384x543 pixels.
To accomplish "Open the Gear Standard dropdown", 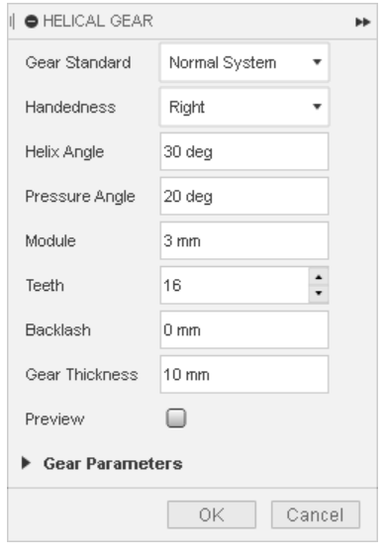I will 244,63.
